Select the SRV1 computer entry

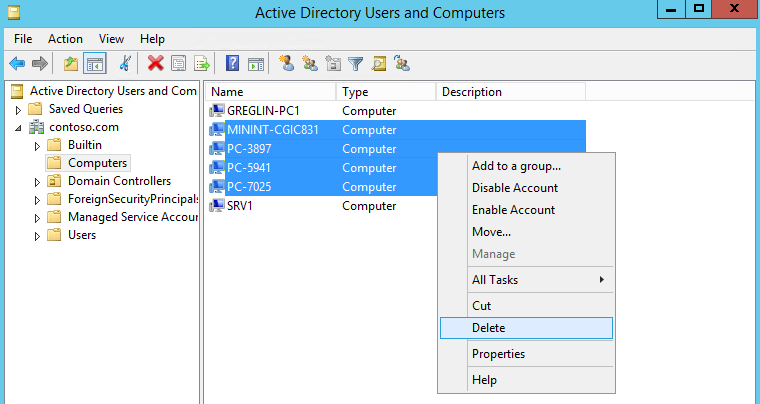point(240,206)
